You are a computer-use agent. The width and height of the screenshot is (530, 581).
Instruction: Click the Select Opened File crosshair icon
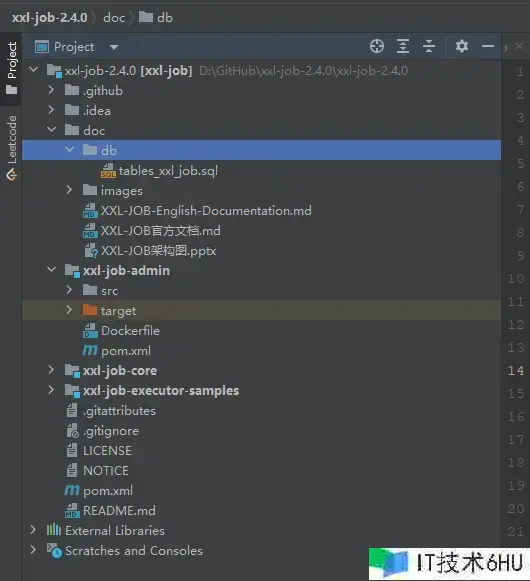coord(377,46)
